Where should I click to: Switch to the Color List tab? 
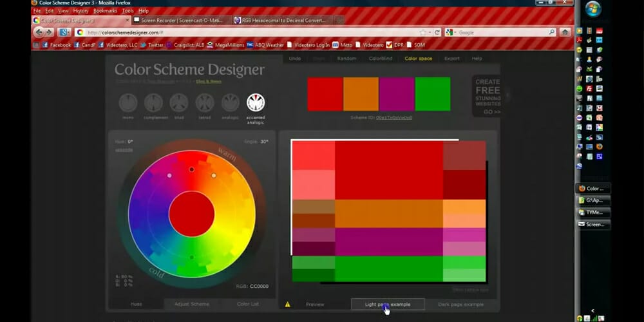tap(248, 305)
